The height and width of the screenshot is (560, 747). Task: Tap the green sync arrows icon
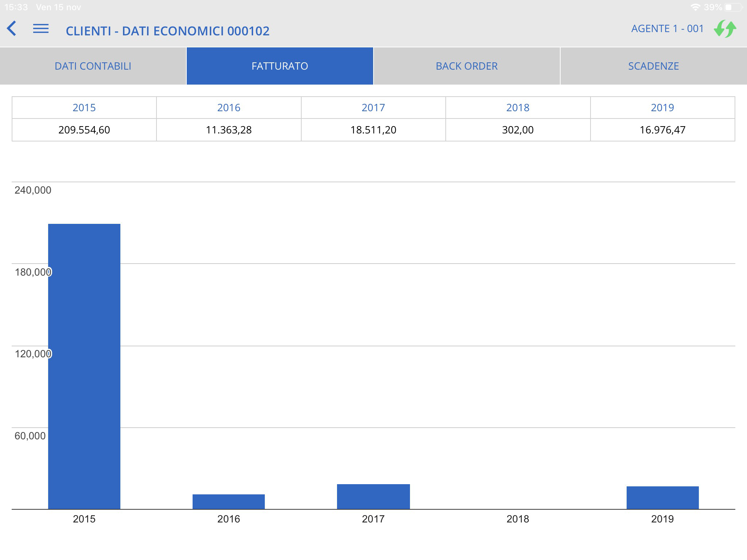(725, 29)
